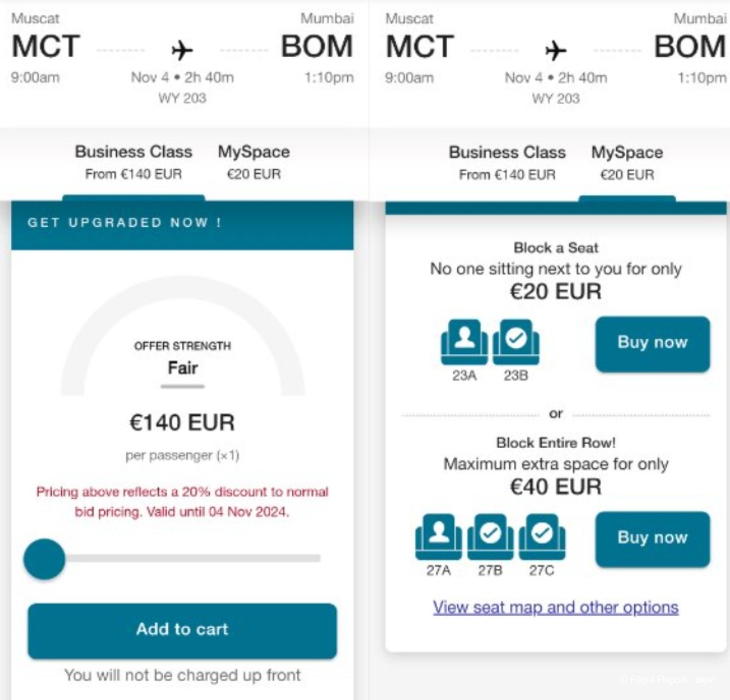
Task: Select MySpace tab in right panel
Action: click(627, 162)
